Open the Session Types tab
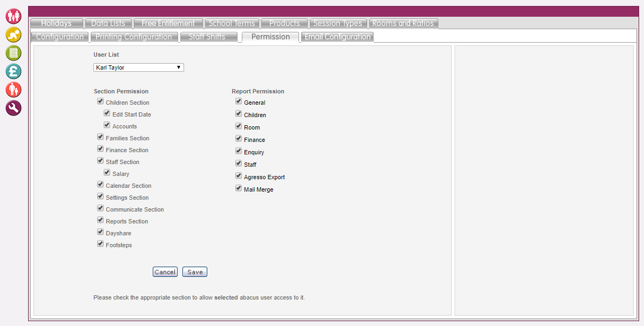This screenshot has width=644, height=326. pos(337,23)
